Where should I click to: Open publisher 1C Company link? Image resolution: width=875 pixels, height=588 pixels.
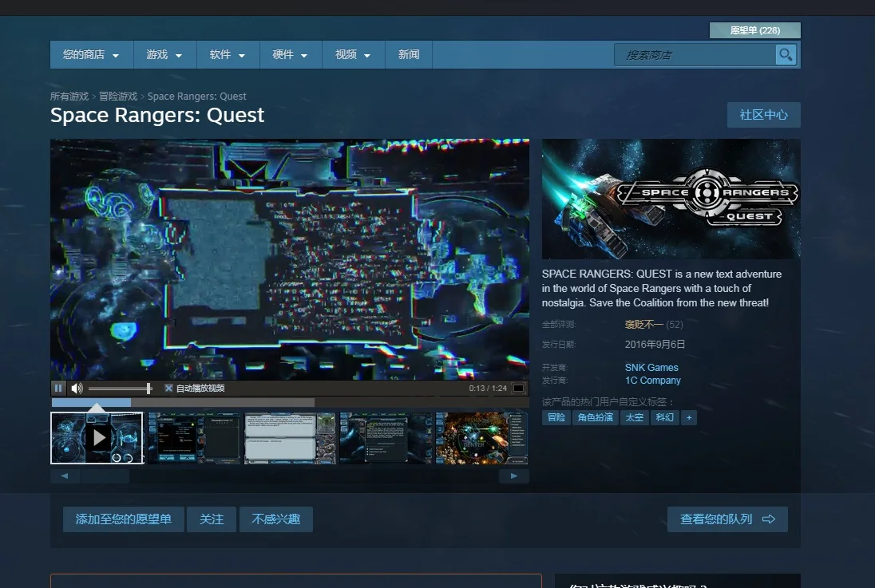[652, 381]
